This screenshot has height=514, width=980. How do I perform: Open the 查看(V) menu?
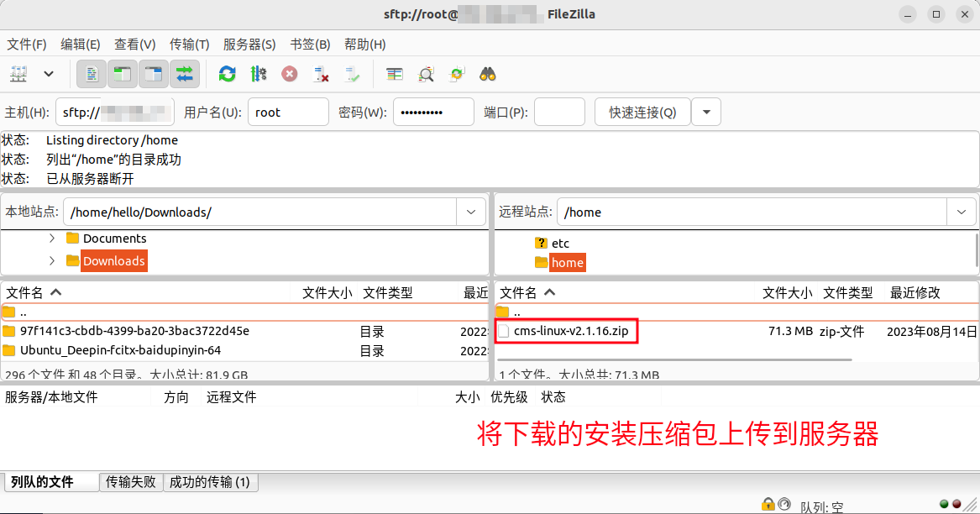point(135,45)
